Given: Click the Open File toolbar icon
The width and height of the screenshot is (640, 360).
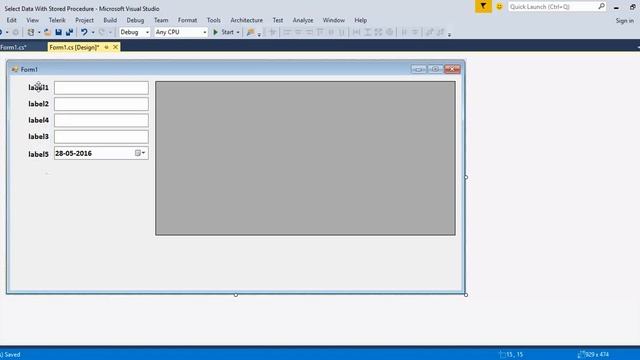Looking at the screenshot, I should pos(47,32).
